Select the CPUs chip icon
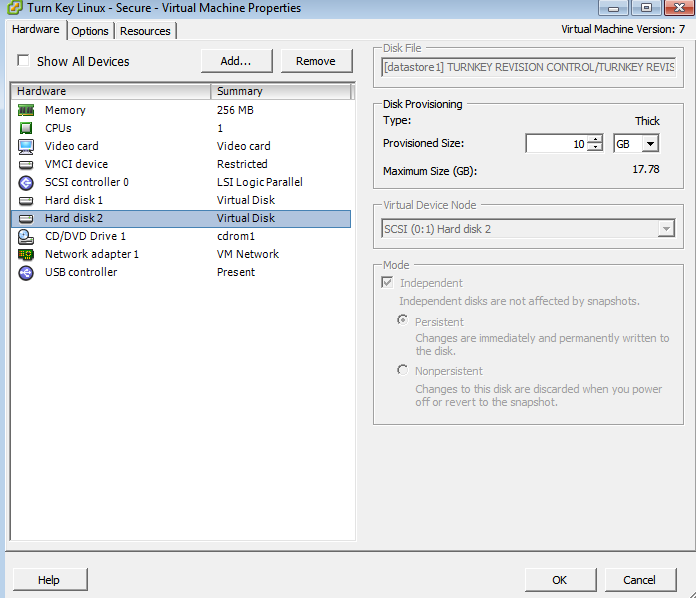The height and width of the screenshot is (598, 696). click(x=26, y=128)
